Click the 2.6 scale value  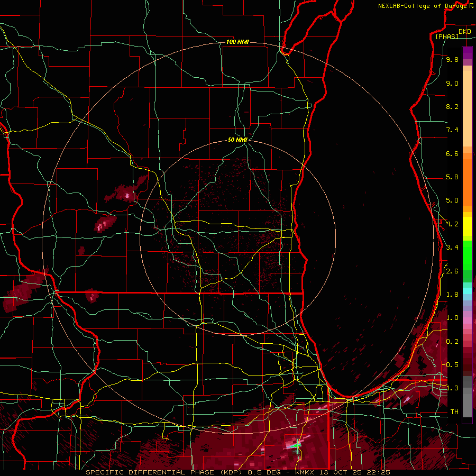point(452,271)
